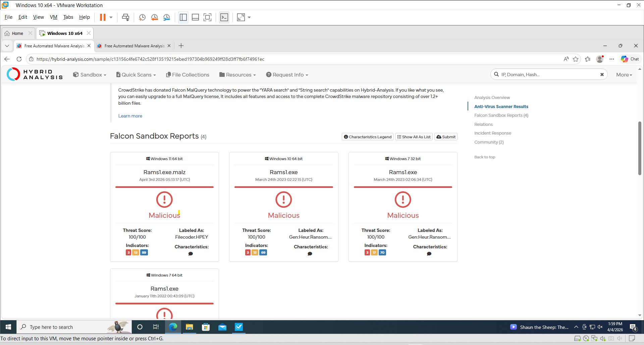Expand the Quick Scans dropdown
This screenshot has width=644, height=345.
[136, 75]
